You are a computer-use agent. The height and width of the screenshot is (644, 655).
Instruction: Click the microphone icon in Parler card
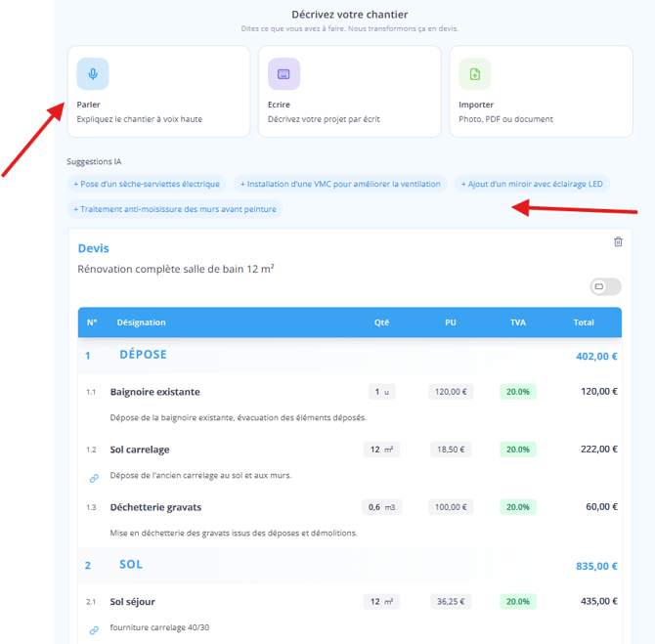pos(93,73)
